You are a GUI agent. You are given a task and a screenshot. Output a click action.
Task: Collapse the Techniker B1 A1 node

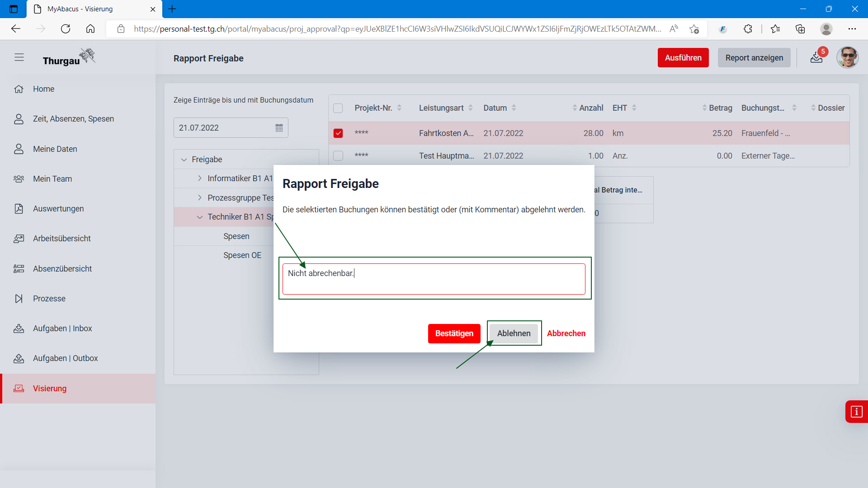coord(200,217)
